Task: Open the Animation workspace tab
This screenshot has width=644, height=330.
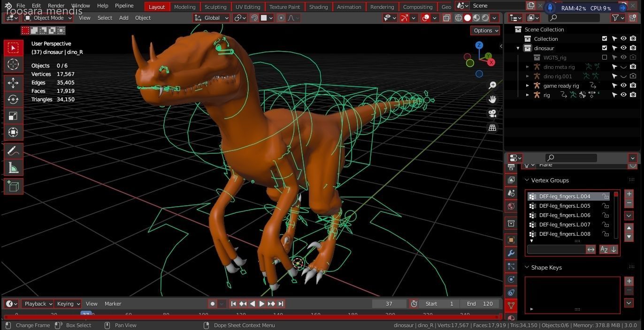Action: (x=349, y=7)
